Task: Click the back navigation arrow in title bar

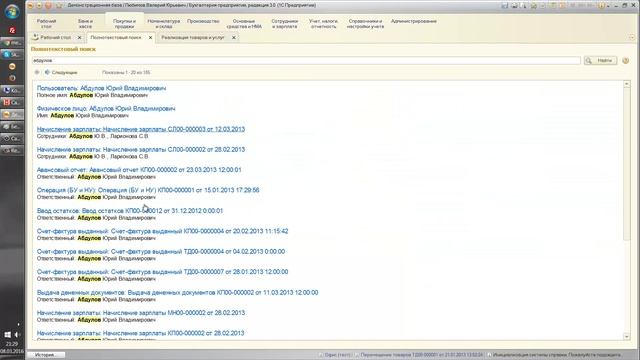Action: point(39,6)
